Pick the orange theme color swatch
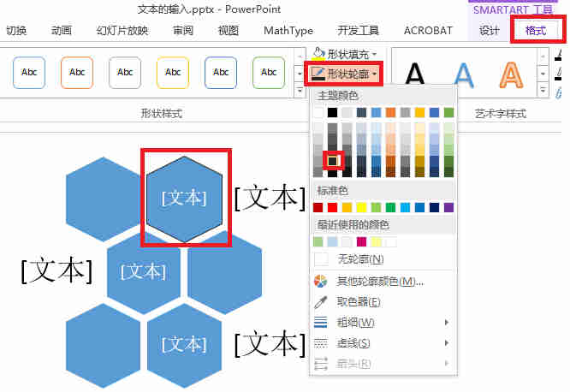The image size is (570, 392). 391,113
